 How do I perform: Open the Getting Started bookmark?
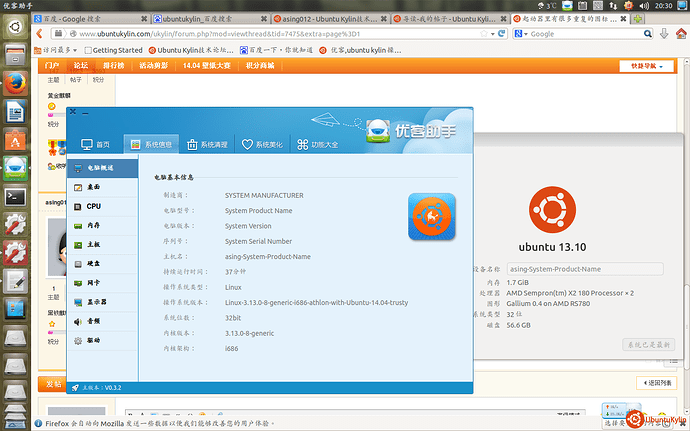[114, 50]
